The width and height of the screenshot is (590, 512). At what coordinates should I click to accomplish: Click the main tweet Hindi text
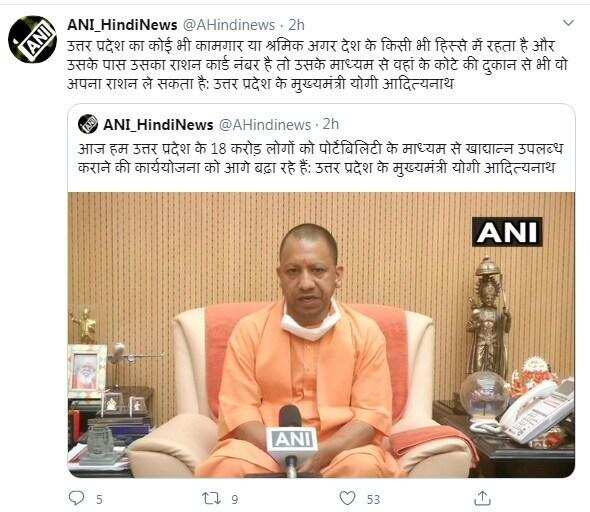click(317, 65)
